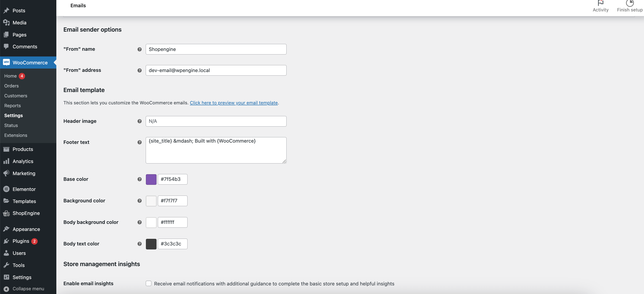
Task: Click the WooCommerce icon in sidebar
Action: tap(7, 62)
